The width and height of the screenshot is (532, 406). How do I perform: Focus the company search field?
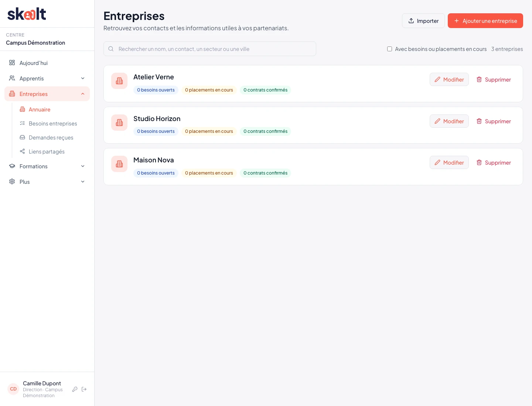tap(210, 49)
